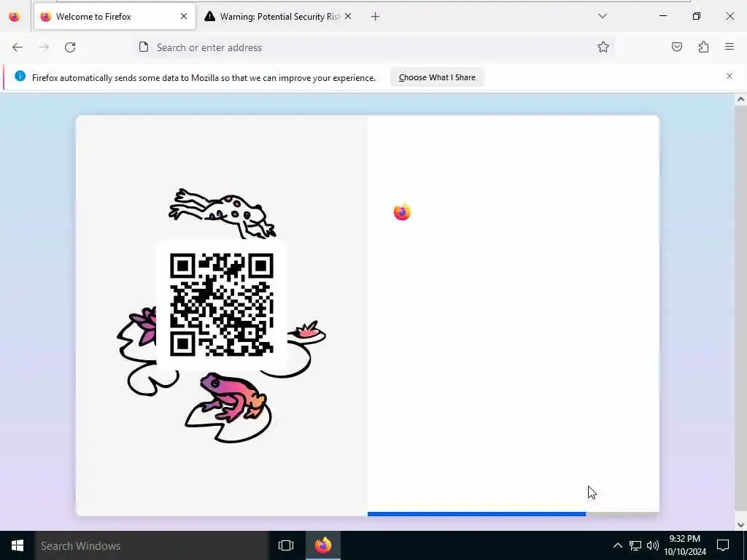Focus the Search or enter address bar
747x560 pixels.
[373, 47]
